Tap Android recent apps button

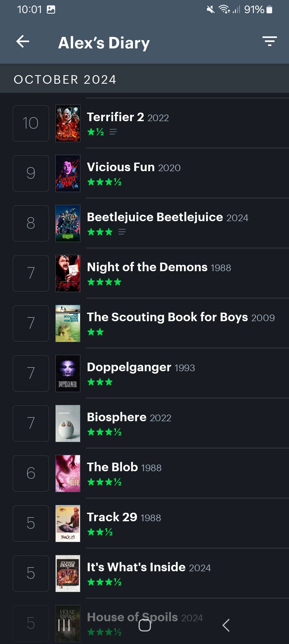(x=64, y=625)
